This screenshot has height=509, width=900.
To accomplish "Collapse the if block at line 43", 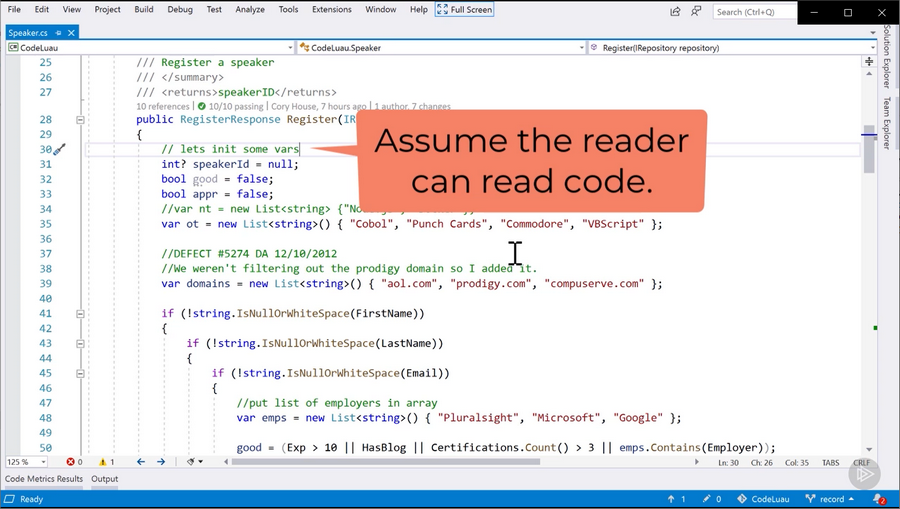I will (80, 344).
